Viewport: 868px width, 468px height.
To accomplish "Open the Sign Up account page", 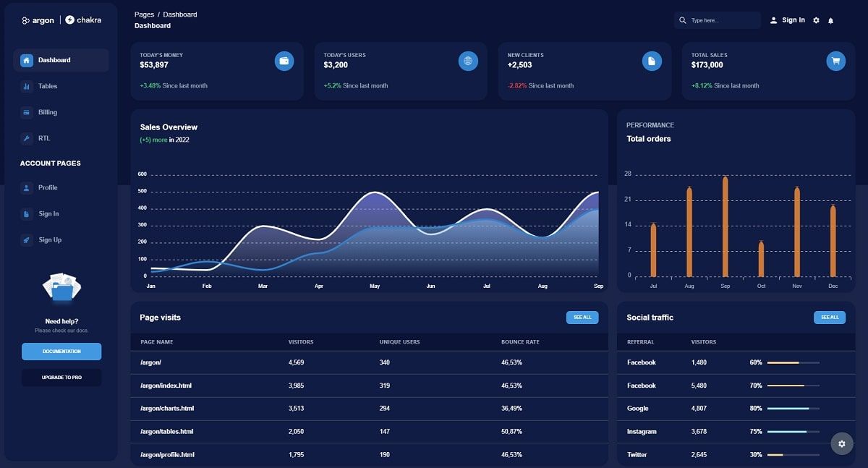I will click(x=48, y=239).
